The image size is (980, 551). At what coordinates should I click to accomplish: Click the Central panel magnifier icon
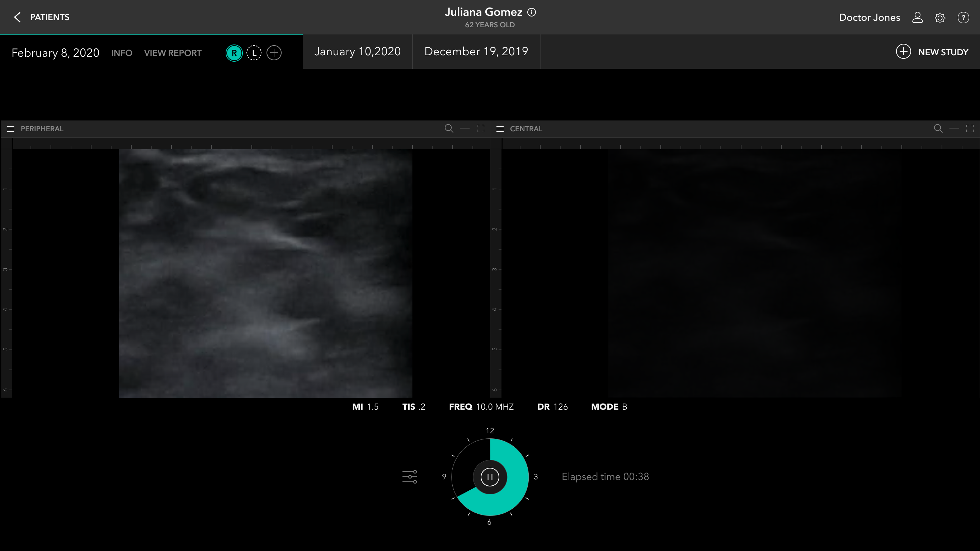pyautogui.click(x=938, y=129)
